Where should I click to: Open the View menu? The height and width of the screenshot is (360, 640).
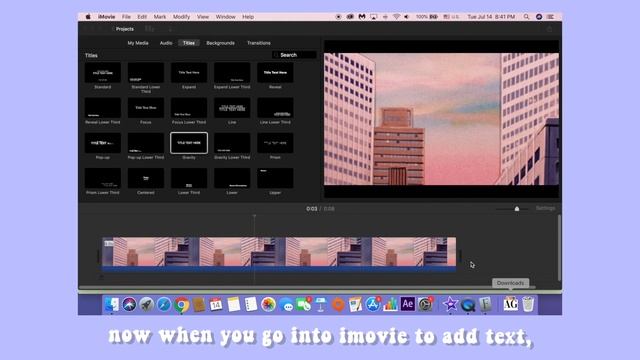point(203,17)
